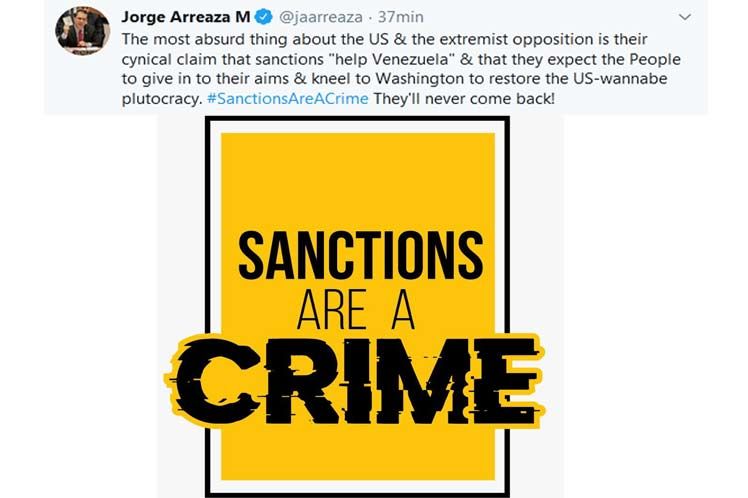Click the word plutocracy in tweet
The image size is (748, 498).
pos(162,99)
